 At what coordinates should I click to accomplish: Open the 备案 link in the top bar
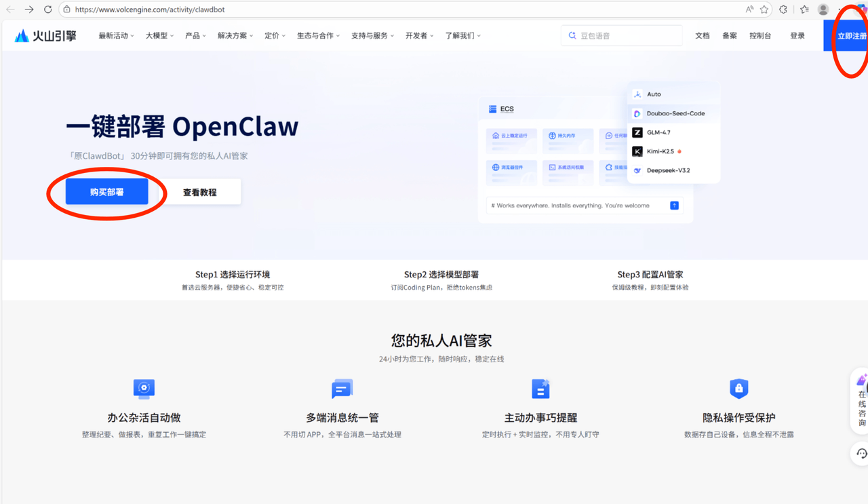click(730, 36)
